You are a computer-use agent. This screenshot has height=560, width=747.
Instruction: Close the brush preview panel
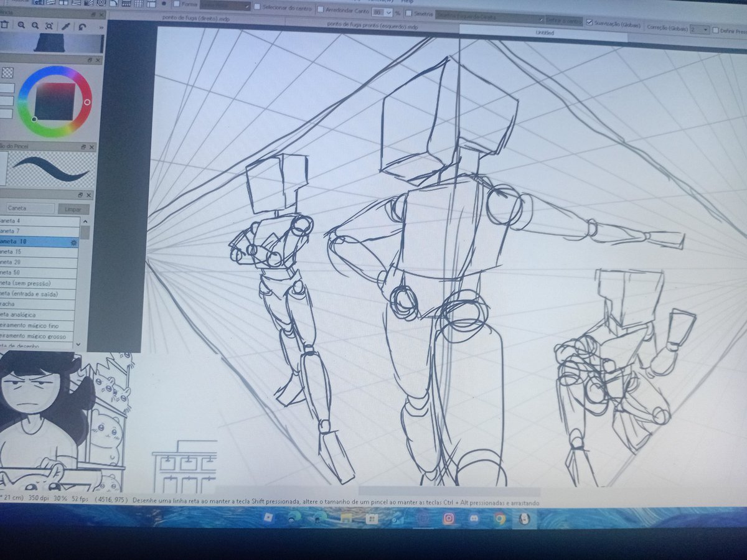(x=92, y=147)
